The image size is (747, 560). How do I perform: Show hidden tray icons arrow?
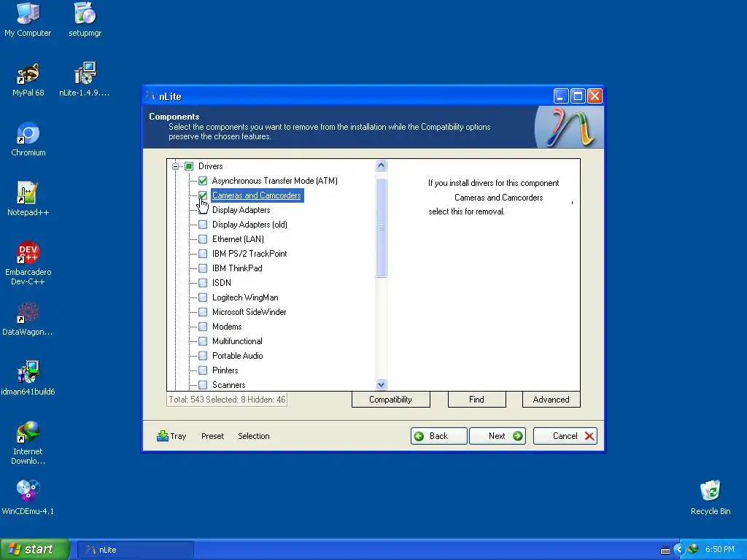[678, 549]
